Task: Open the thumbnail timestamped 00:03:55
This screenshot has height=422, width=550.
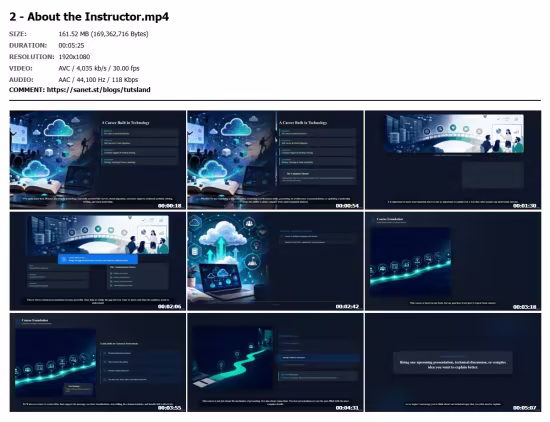Action: (98, 362)
